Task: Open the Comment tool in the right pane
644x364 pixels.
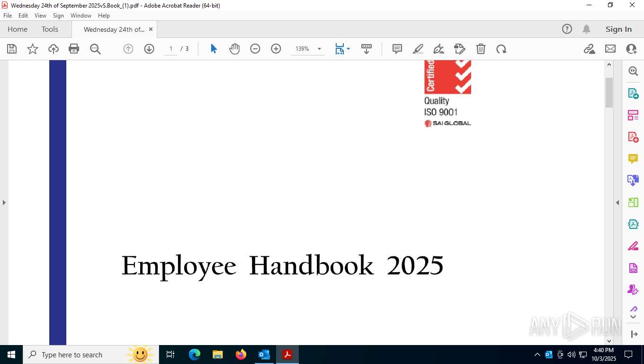Action: click(633, 158)
